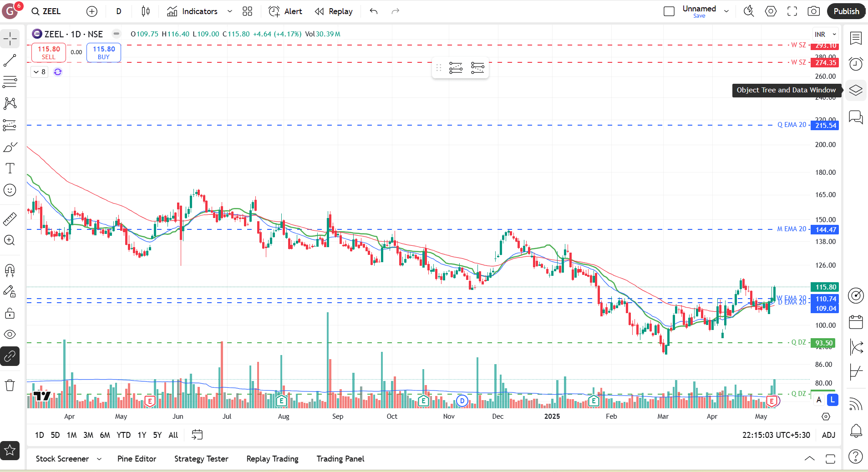This screenshot has height=472, width=868.
Task: Open the chats panel
Action: (x=856, y=117)
